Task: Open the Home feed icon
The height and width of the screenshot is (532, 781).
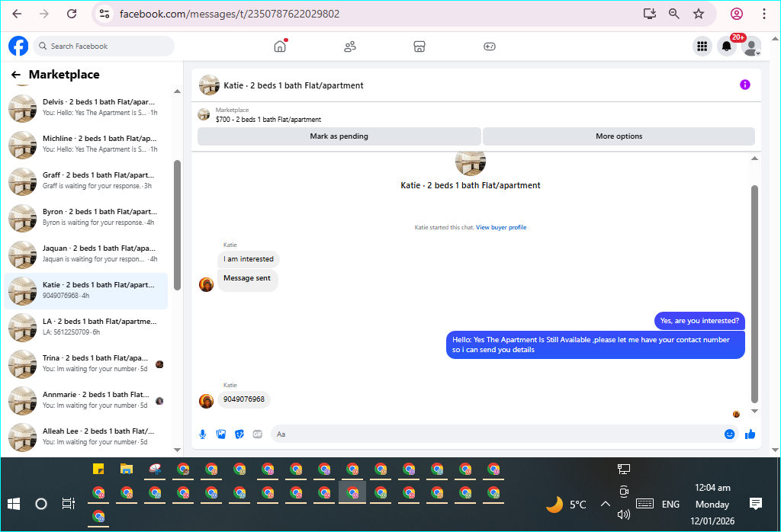Action: [x=281, y=46]
